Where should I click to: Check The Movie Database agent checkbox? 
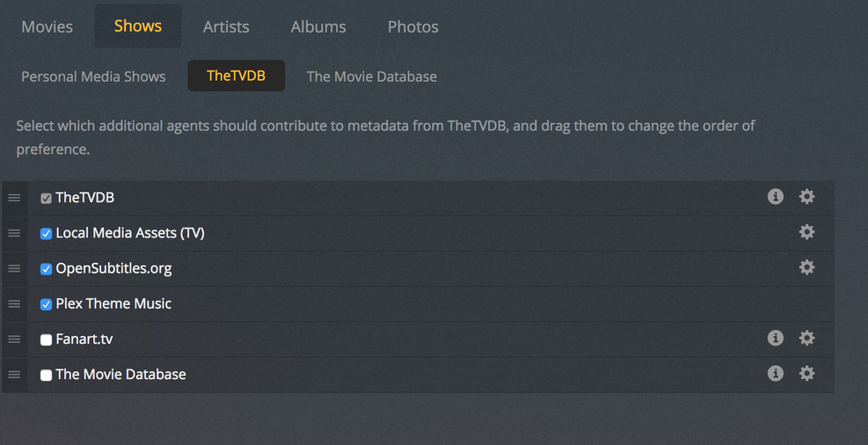(x=46, y=375)
